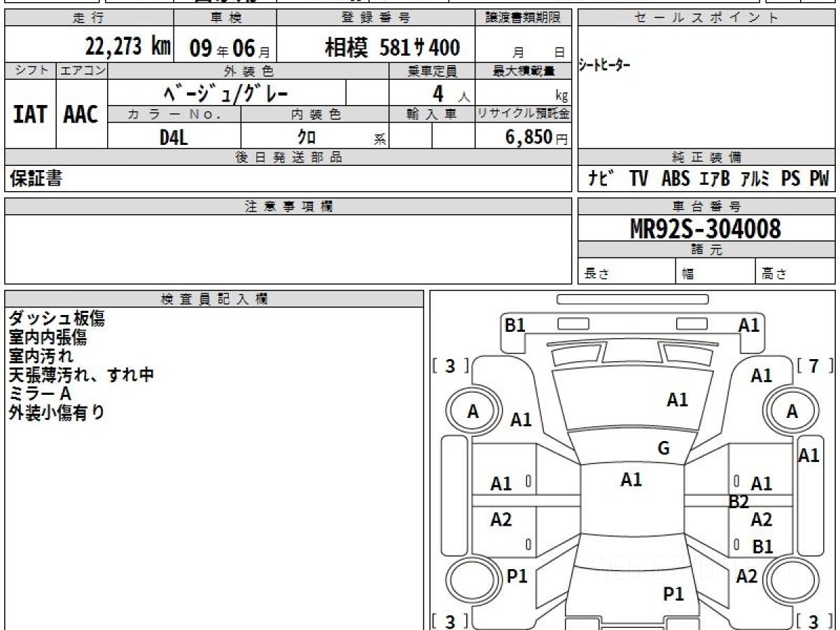Select the D4L color number
The image size is (840, 630).
coord(174,137)
